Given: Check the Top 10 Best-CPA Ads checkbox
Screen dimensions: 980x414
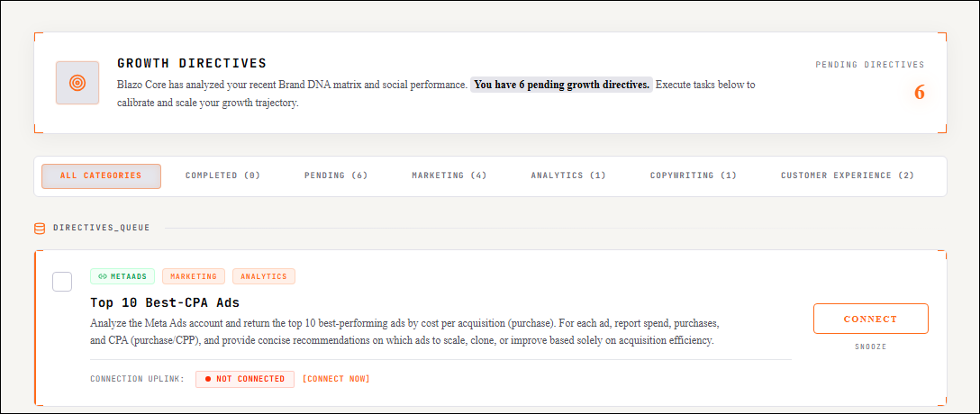Looking at the screenshot, I should click(62, 282).
